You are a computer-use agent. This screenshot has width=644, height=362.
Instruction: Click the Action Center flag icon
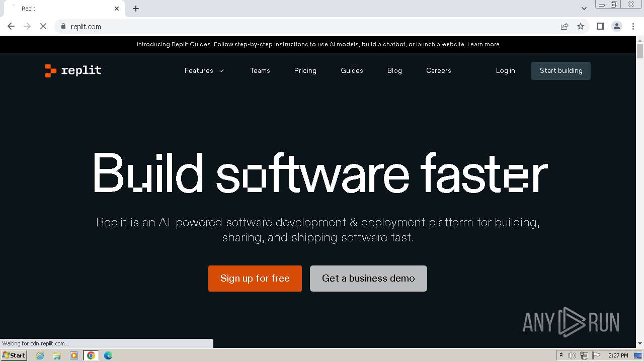tap(596, 355)
